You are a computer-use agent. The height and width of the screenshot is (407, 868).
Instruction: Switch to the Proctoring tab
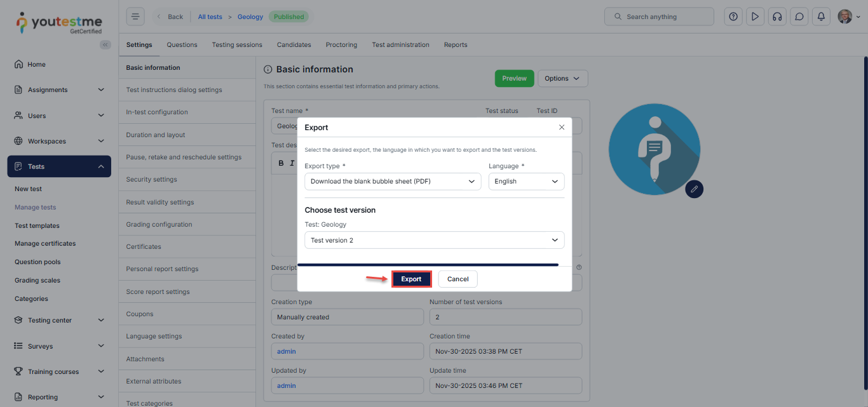341,45
